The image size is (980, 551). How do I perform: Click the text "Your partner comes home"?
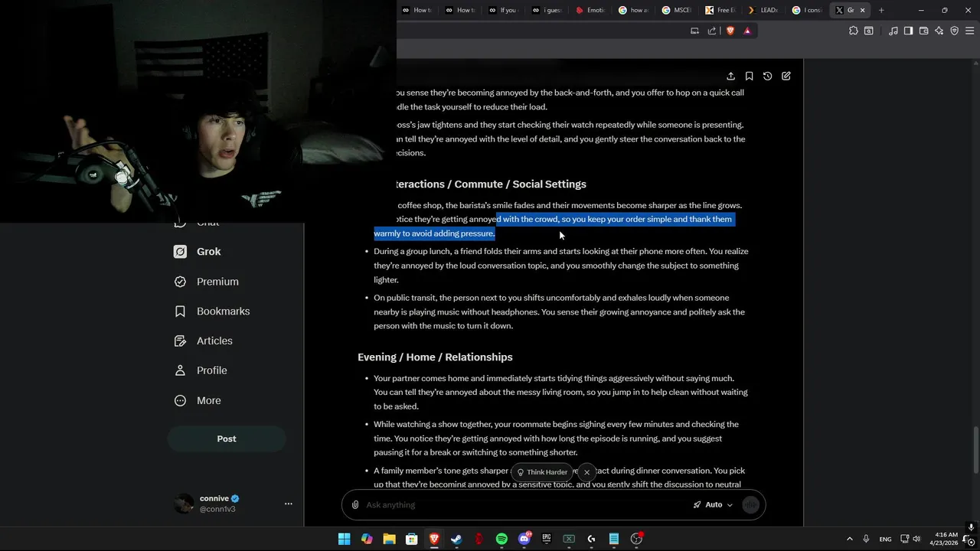point(420,378)
